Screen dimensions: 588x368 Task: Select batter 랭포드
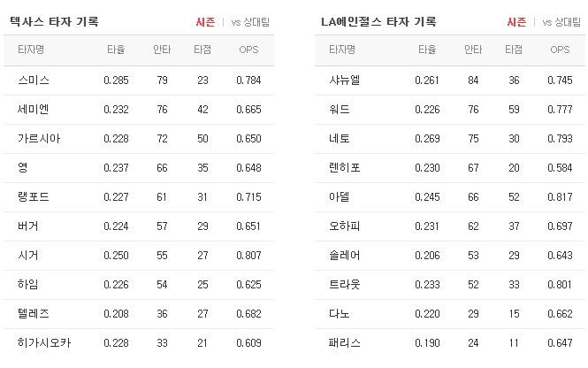[34, 197]
